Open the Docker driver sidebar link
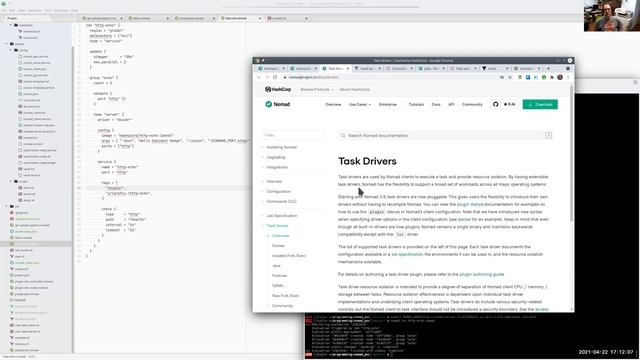This screenshot has width=640, height=360. (x=278, y=246)
